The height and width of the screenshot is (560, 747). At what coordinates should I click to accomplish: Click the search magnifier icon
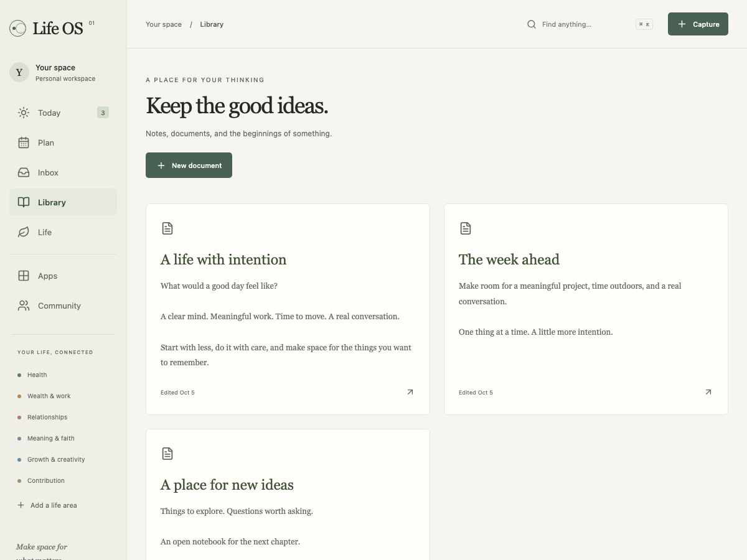532,24
